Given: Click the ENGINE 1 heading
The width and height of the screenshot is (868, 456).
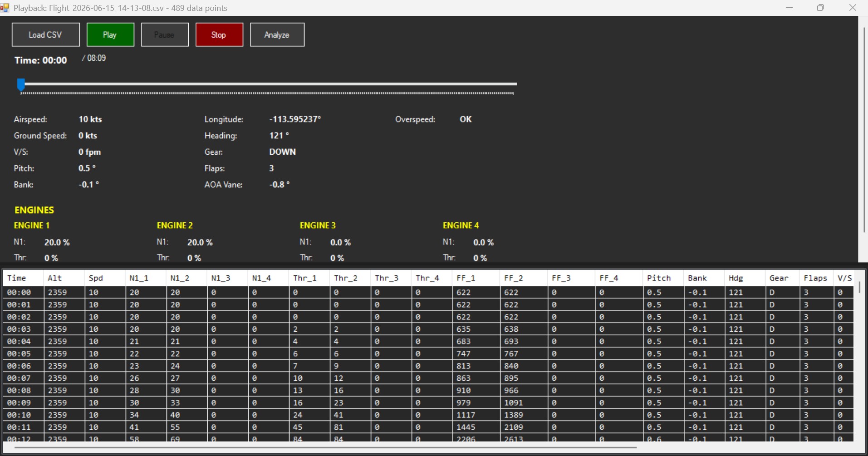Looking at the screenshot, I should tap(32, 226).
